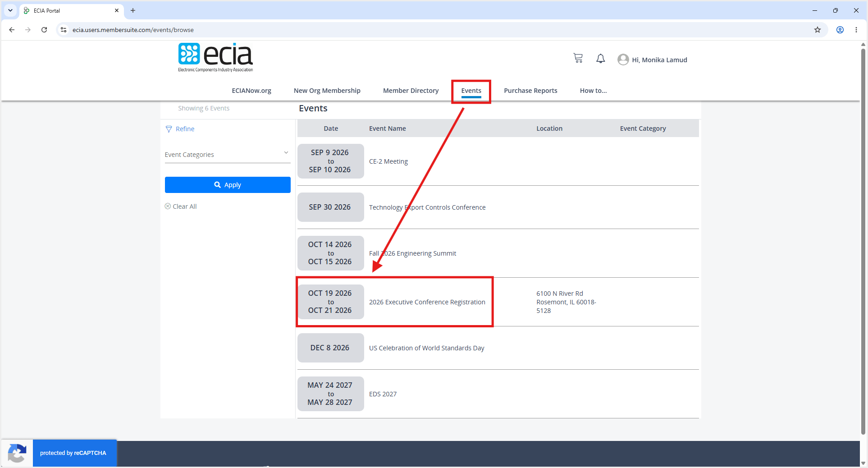Click the DEC 8 2026 date box
This screenshot has height=468, width=868.
pyautogui.click(x=330, y=348)
